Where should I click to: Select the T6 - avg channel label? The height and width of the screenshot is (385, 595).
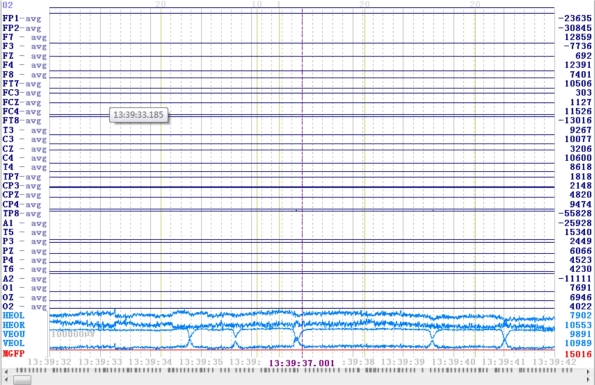point(25,269)
